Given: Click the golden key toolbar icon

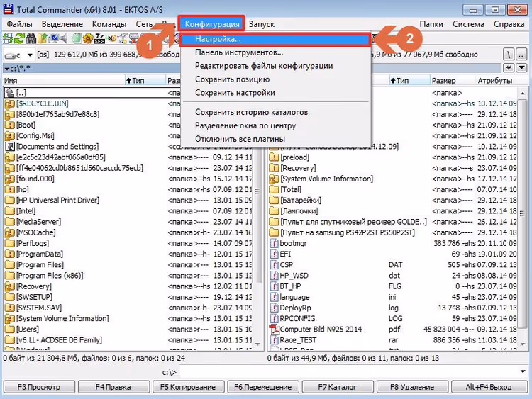Looking at the screenshot, I should 111,38.
